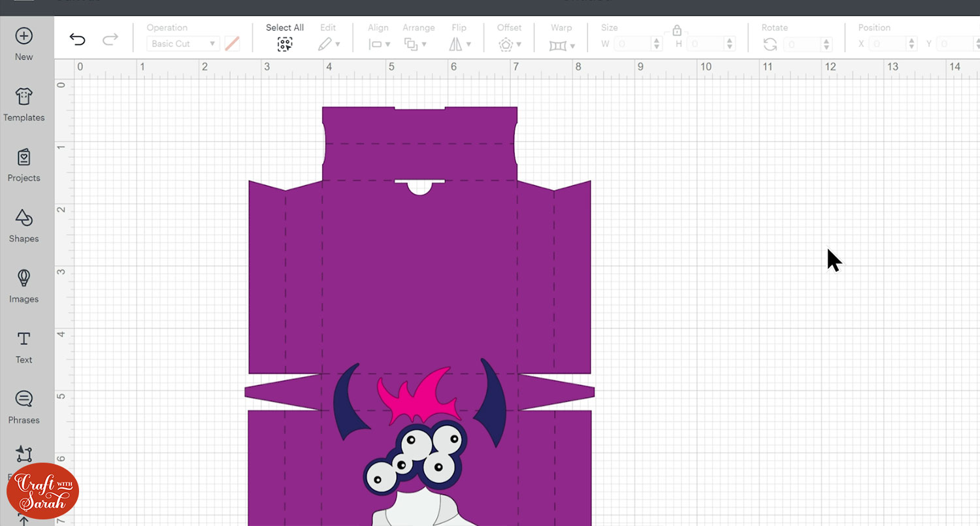Click the New project plus icon

24,37
